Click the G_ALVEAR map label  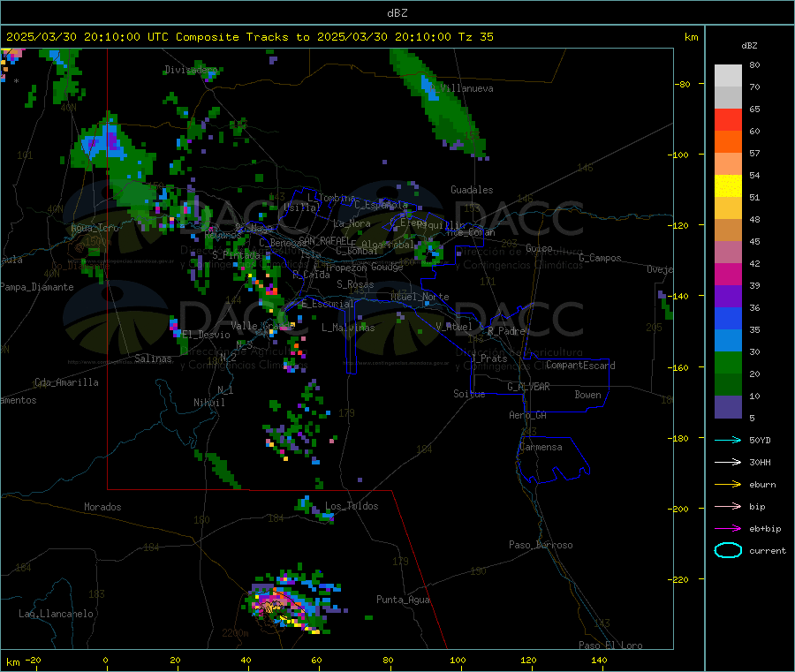[x=528, y=387]
